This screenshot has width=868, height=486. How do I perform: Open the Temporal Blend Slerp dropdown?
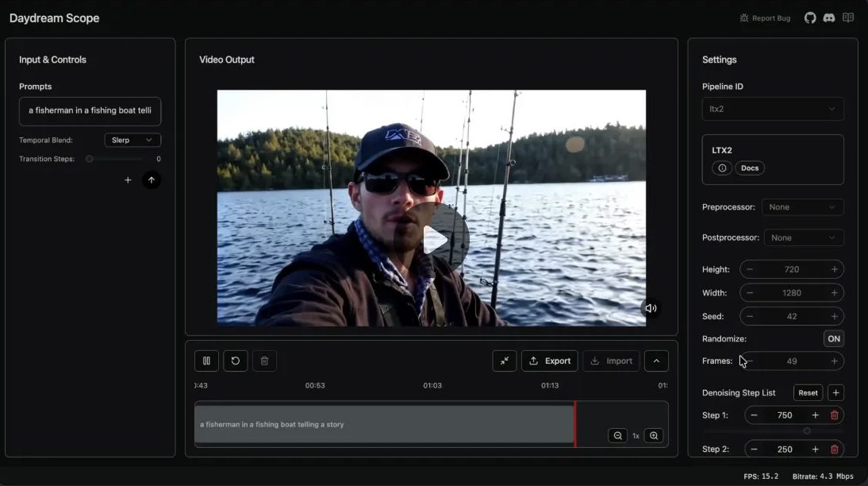133,141
